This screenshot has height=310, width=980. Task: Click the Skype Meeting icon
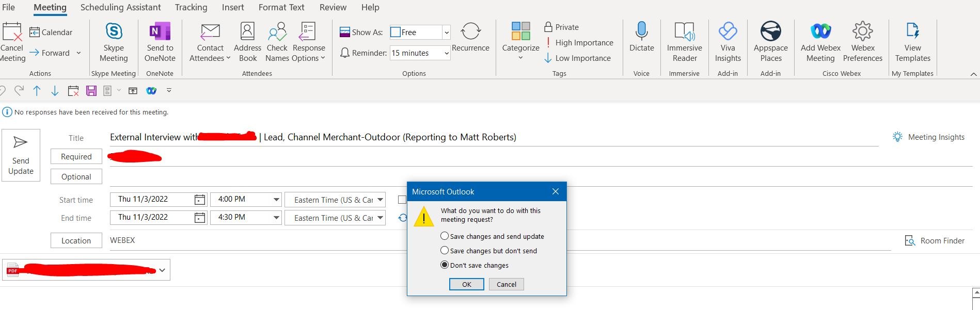(x=114, y=32)
